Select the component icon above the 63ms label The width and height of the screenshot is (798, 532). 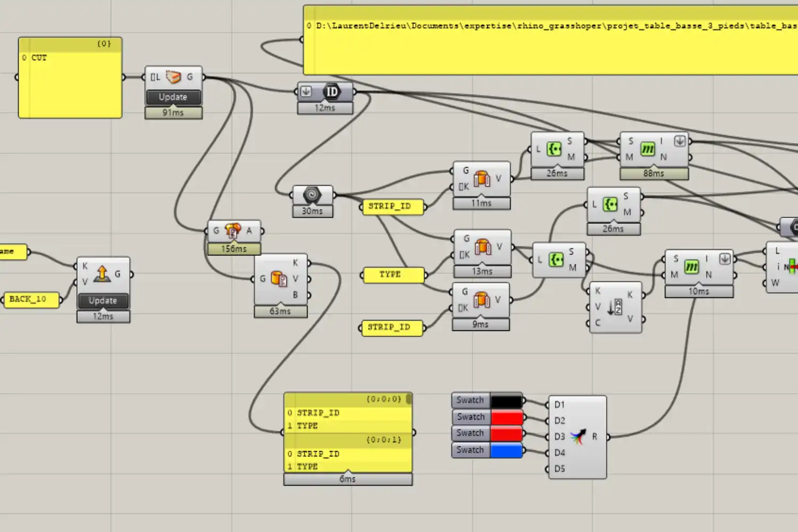[x=279, y=279]
